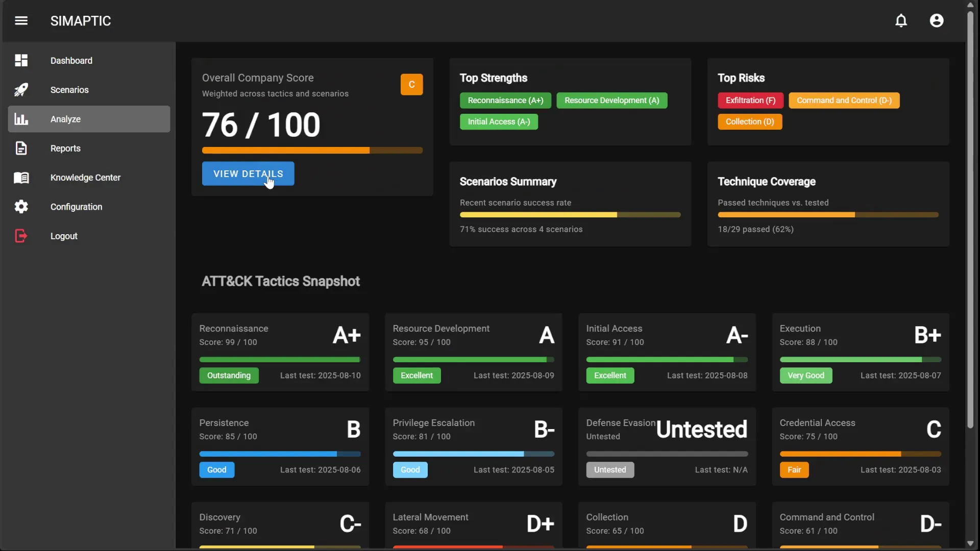
Task: Select the Exfiltration (F) risk chip
Action: point(750,101)
